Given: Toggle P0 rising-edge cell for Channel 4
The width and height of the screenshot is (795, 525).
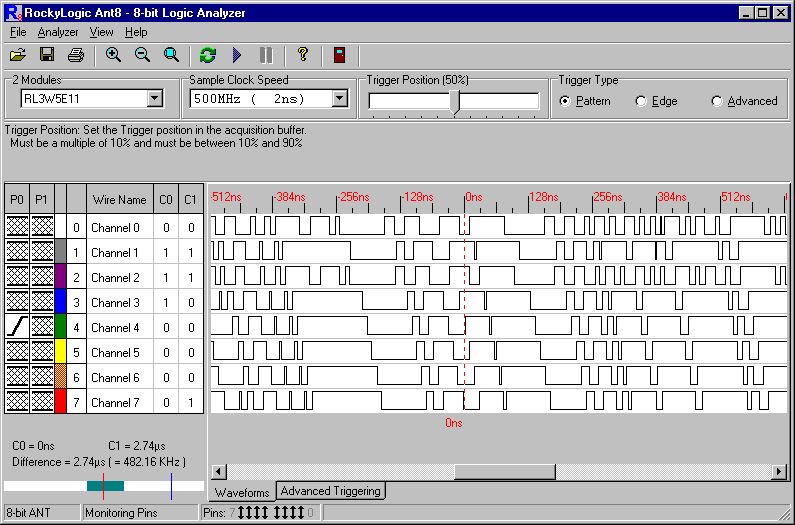Looking at the screenshot, I should 17,327.
